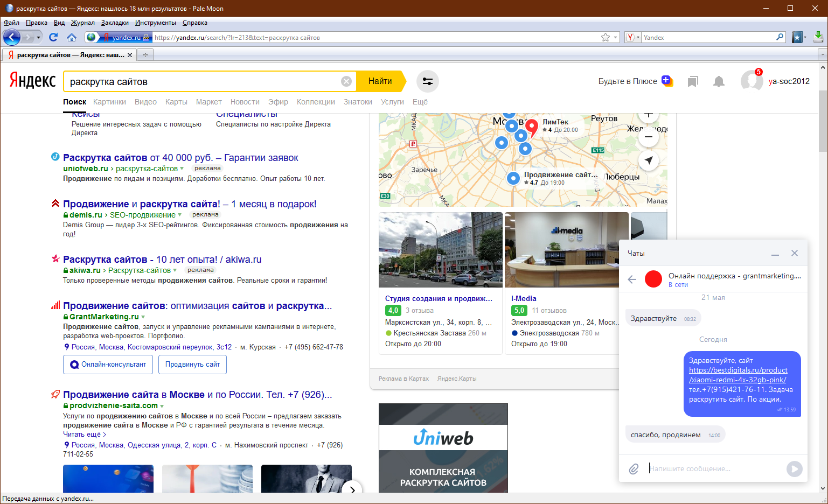This screenshot has height=504, width=828.
Task: Send chat message with the arrow button
Action: point(794,469)
